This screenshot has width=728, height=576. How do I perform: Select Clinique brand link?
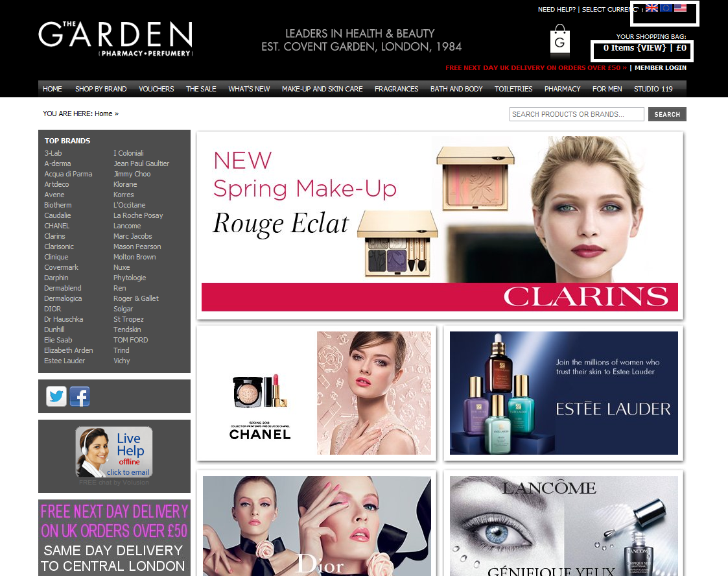[56, 257]
